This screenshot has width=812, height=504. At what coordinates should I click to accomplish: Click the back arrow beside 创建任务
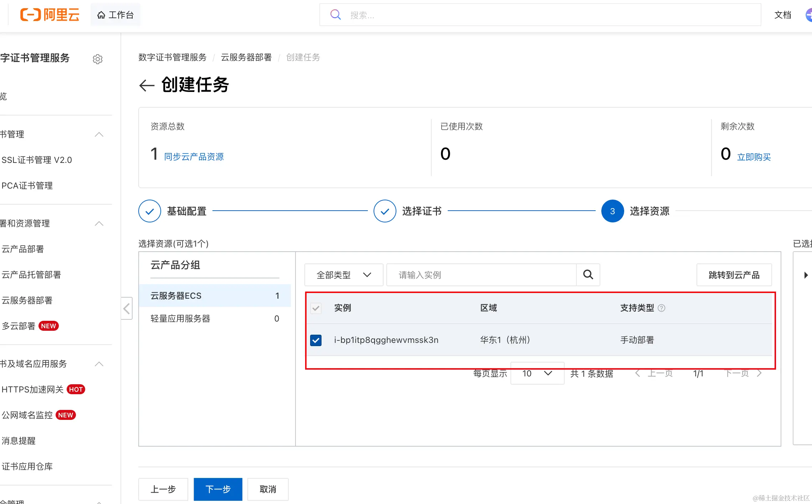coord(147,86)
